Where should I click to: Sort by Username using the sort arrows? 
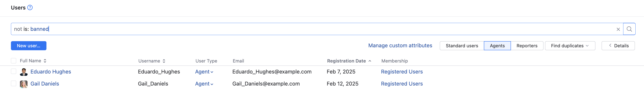tap(164, 61)
